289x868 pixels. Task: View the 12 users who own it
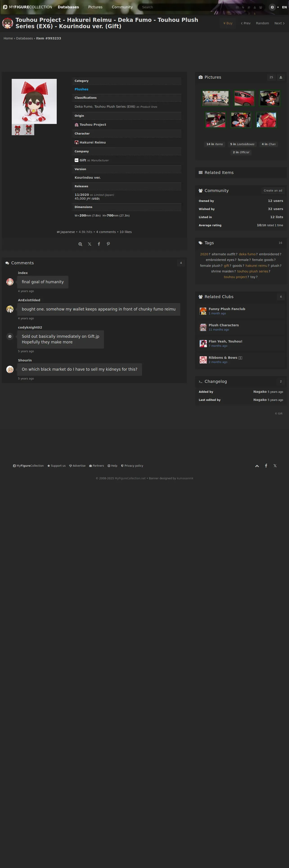[275, 201]
